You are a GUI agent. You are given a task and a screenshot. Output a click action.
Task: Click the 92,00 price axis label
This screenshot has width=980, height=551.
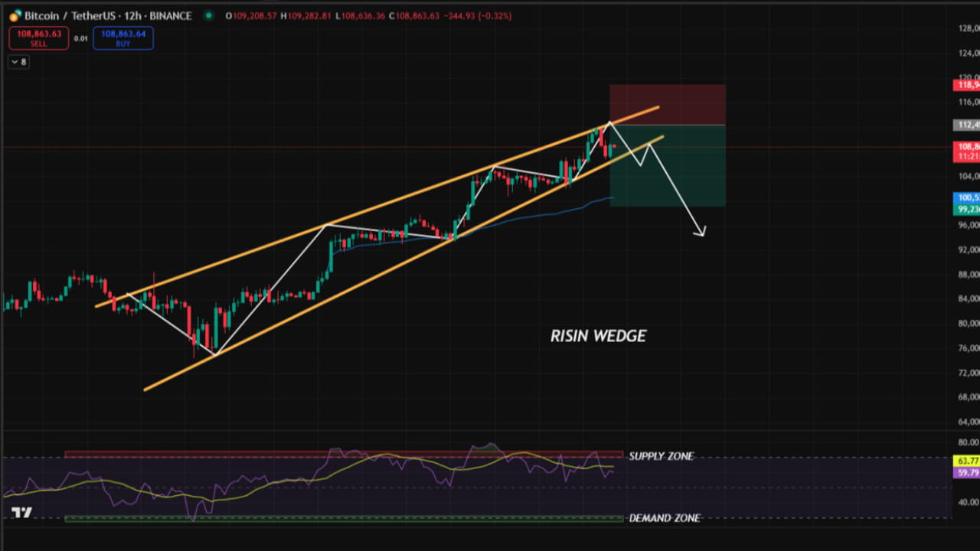(969, 249)
